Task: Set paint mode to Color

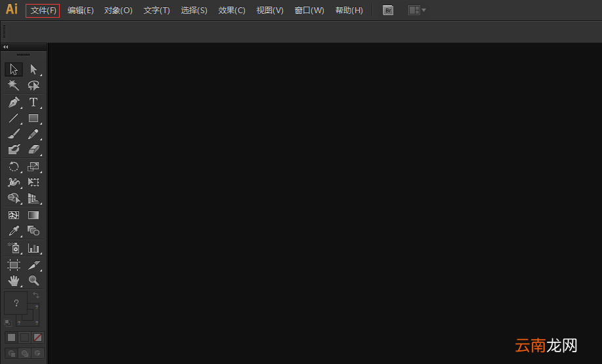Action: [x=12, y=337]
